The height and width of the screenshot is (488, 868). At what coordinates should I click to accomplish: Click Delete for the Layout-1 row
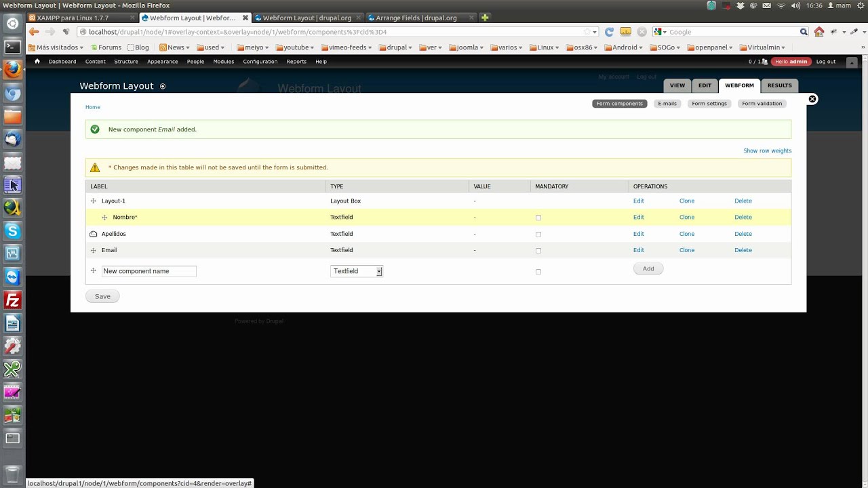[743, 201]
